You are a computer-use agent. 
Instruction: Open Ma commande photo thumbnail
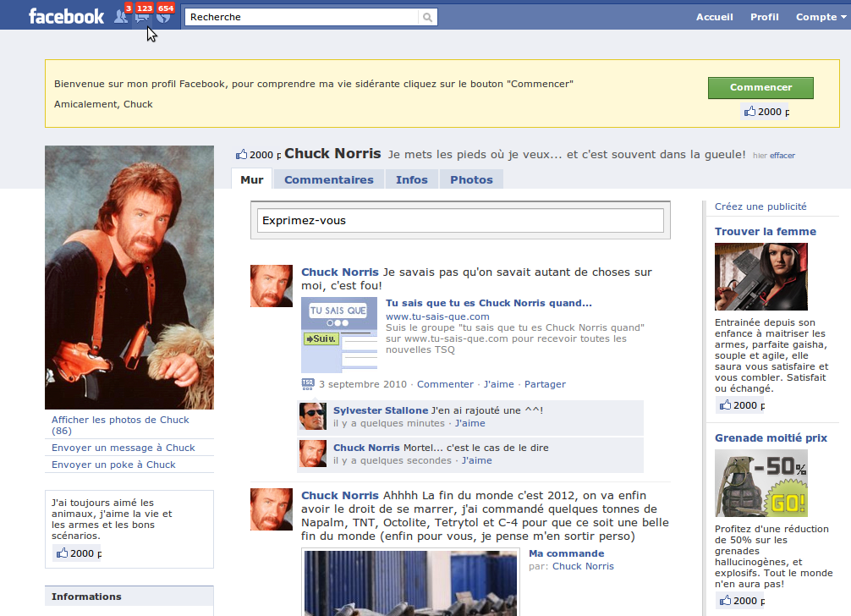click(411, 582)
